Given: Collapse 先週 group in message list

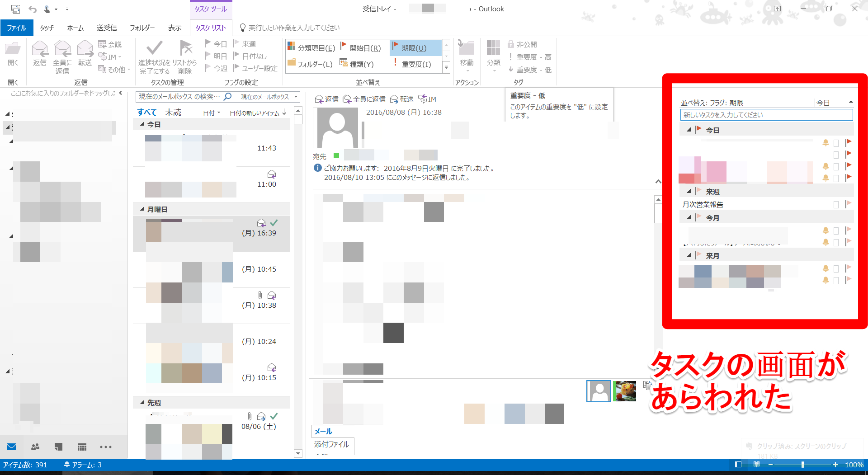Looking at the screenshot, I should click(142, 402).
